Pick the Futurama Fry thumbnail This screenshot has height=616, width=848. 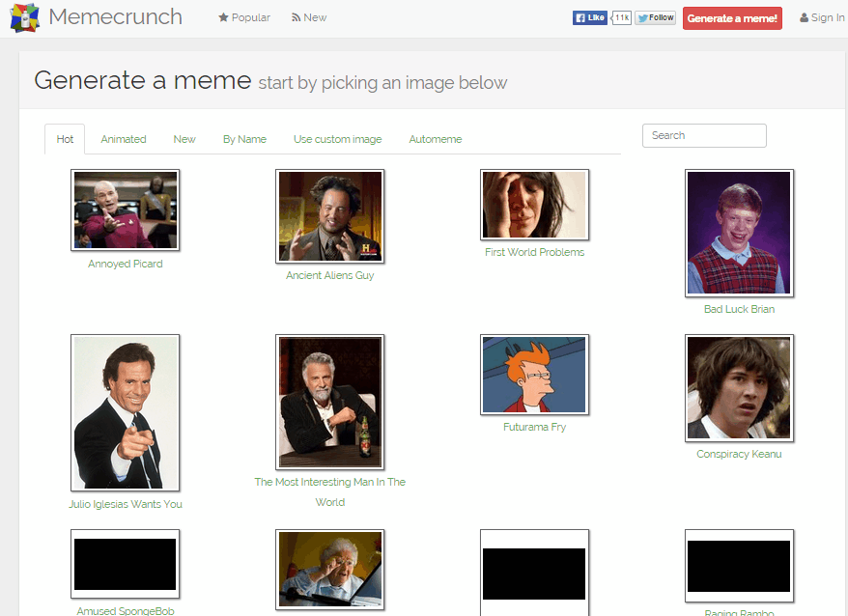[534, 375]
